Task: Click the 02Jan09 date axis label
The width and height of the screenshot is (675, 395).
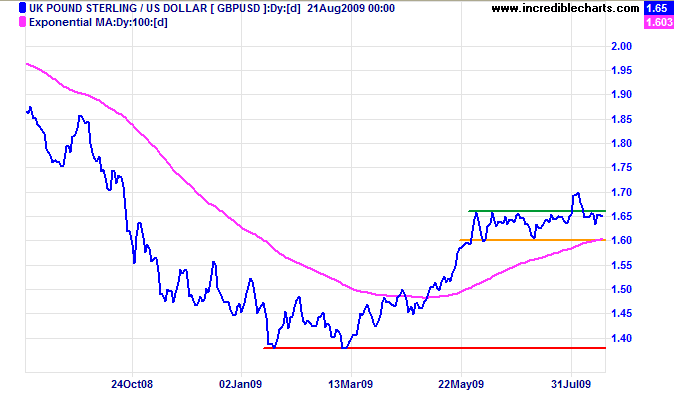Action: tap(240, 384)
